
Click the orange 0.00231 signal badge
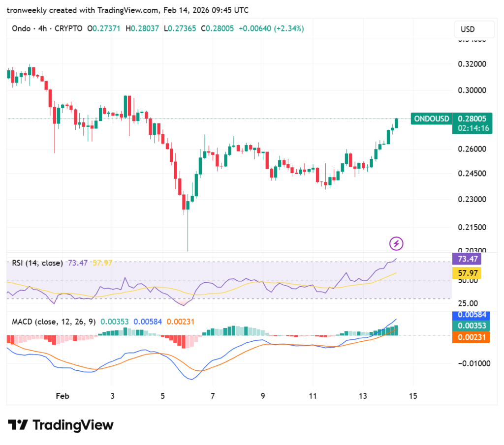pyautogui.click(x=471, y=337)
